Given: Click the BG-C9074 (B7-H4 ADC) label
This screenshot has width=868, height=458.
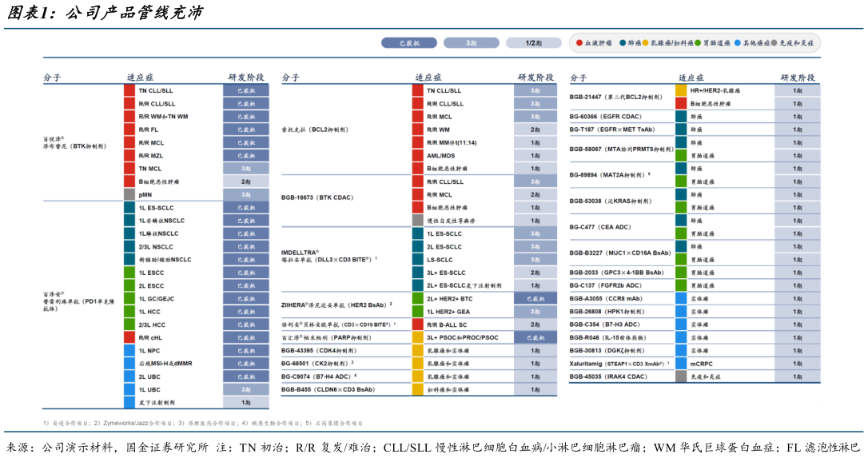Looking at the screenshot, I should (x=319, y=376).
